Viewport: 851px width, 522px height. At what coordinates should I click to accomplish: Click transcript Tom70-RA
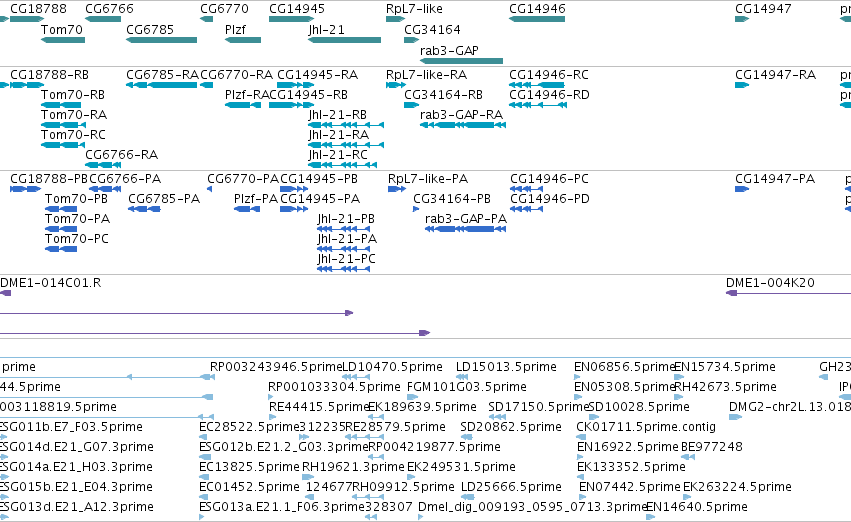(x=63, y=125)
